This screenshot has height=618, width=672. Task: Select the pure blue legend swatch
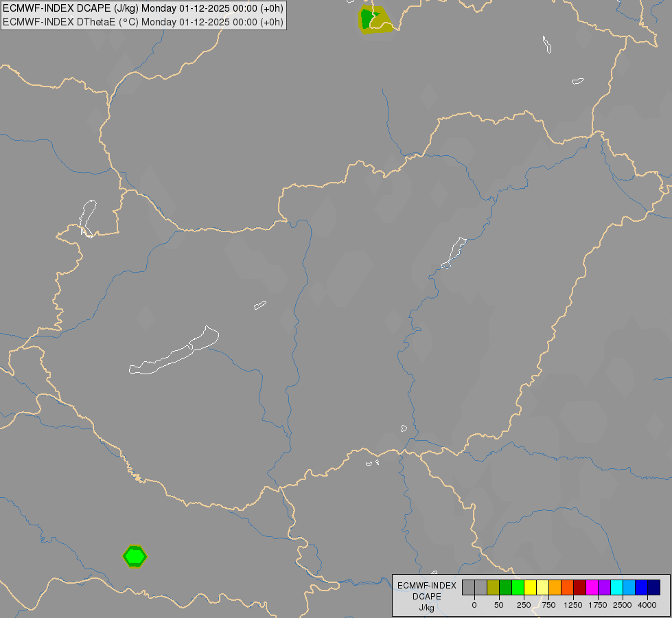(x=642, y=588)
